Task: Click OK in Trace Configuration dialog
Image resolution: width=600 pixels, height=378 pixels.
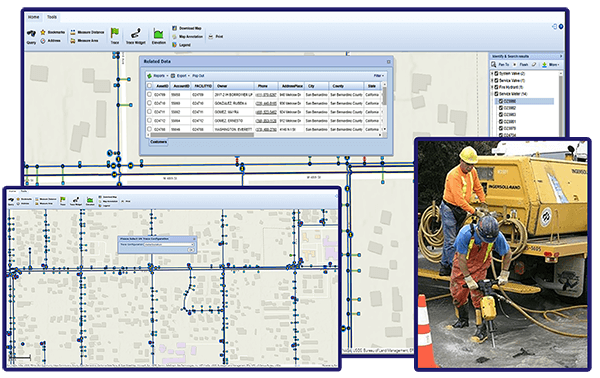Action: click(x=190, y=250)
